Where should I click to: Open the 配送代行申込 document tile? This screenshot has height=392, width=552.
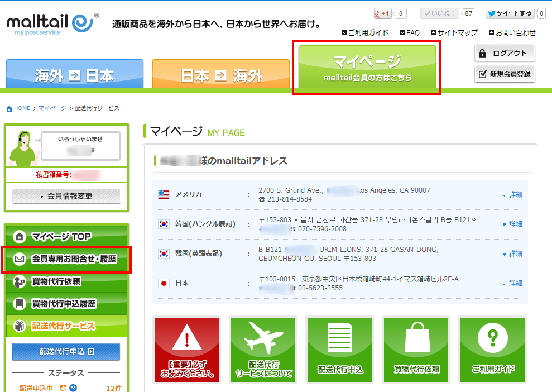click(340, 350)
